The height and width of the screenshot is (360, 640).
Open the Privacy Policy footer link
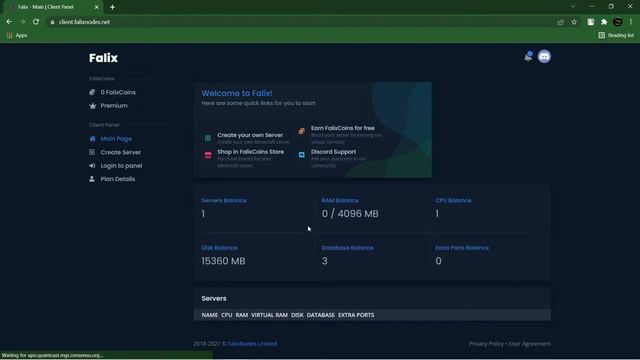[x=486, y=344]
